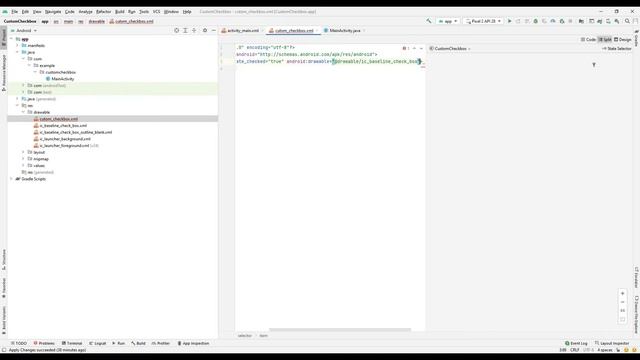Click the Emulator side tab
640x360 pixels.
click(x=636, y=277)
